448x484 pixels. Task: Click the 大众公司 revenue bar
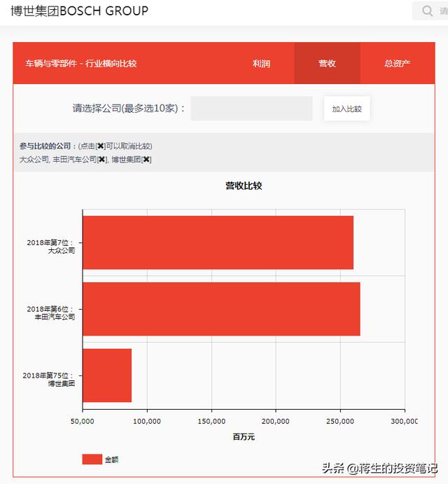point(218,242)
